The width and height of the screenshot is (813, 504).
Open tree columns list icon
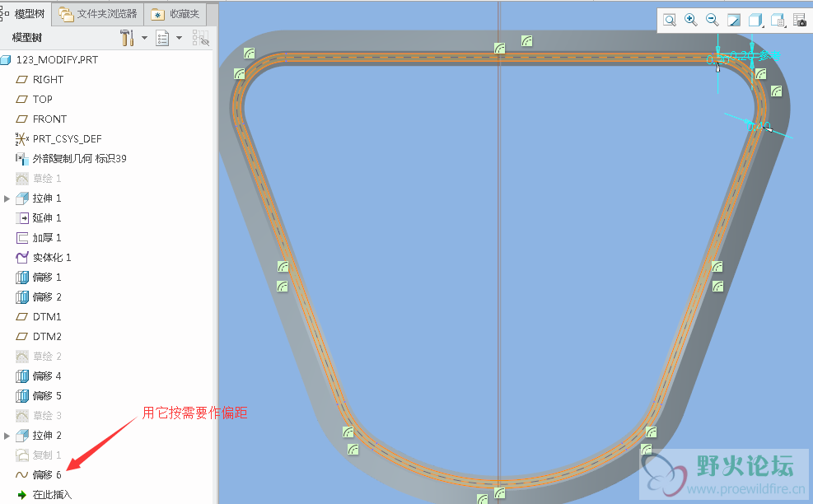(162, 38)
